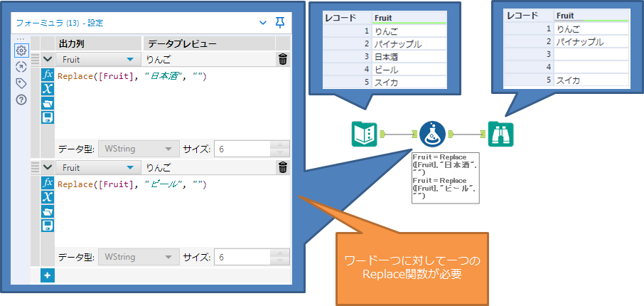Image resolution: width=644 pixels, height=306 pixels.
Task: Open saved expressions folder for 日本酒 expression
Action: pyautogui.click(x=48, y=102)
